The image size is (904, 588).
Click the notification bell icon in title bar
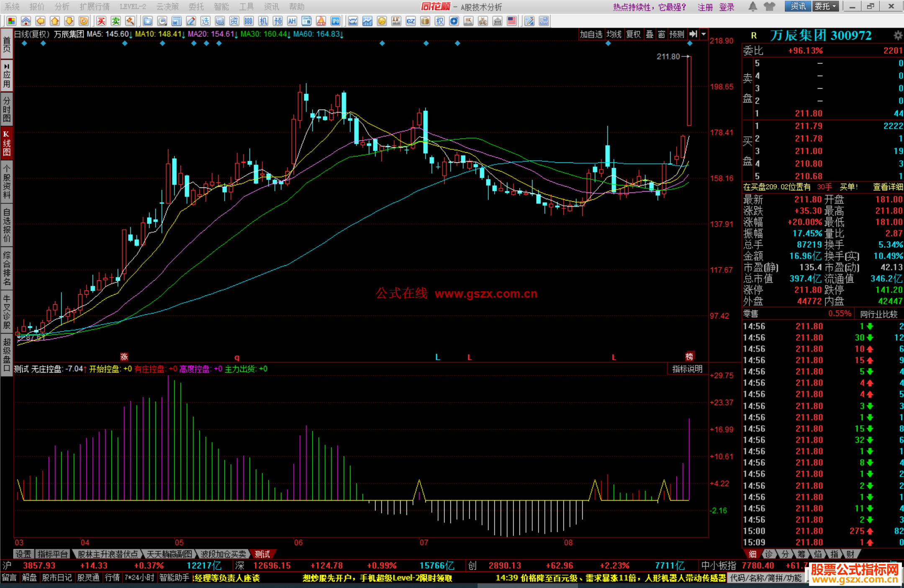click(x=752, y=6)
